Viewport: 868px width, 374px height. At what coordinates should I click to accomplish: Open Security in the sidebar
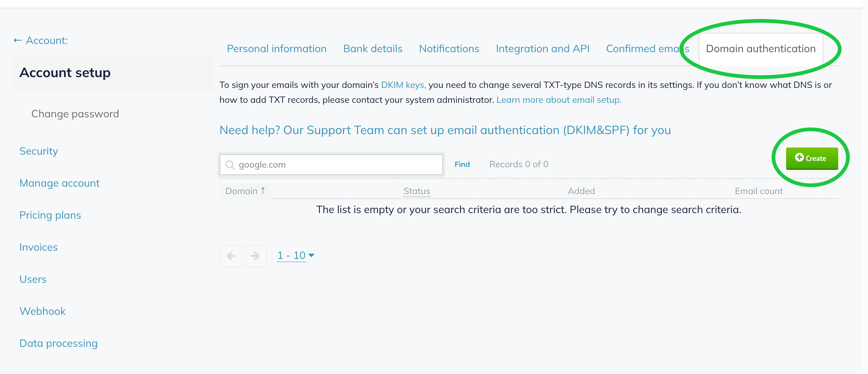pyautogui.click(x=39, y=151)
